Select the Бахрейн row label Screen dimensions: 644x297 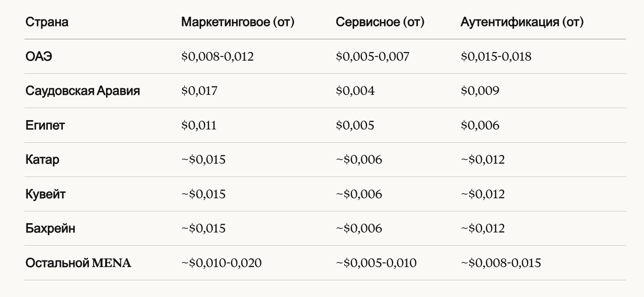point(50,228)
